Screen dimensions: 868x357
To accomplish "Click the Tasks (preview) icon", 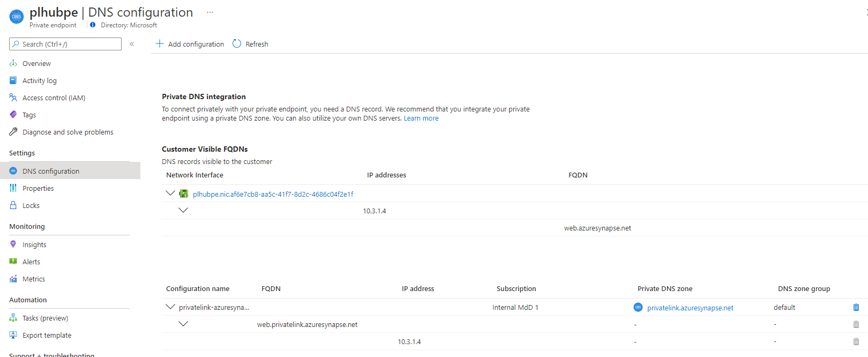I will pos(13,318).
